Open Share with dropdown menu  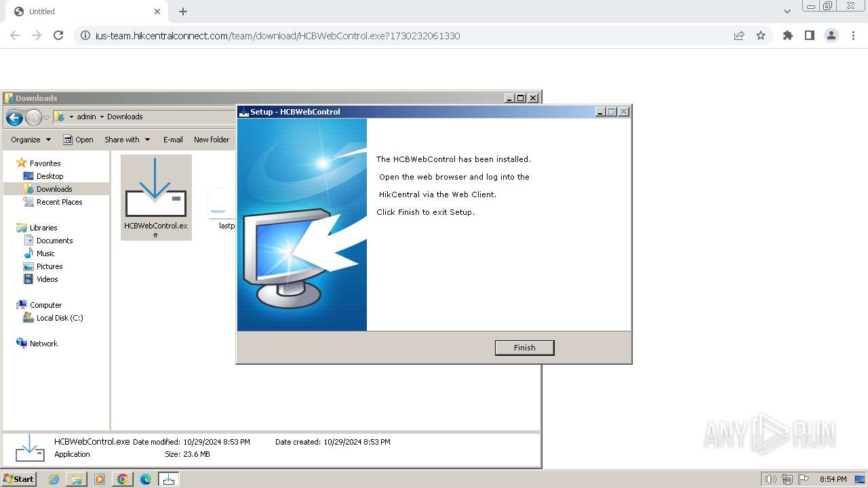pyautogui.click(x=127, y=140)
